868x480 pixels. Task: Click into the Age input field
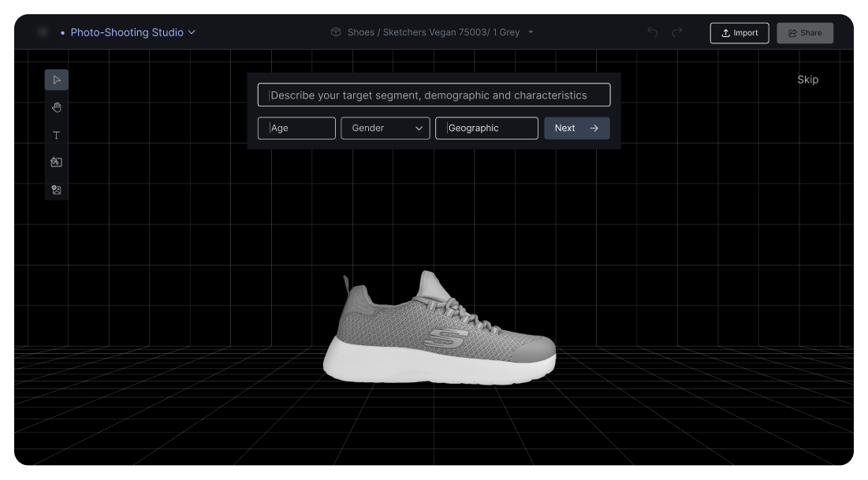point(296,128)
